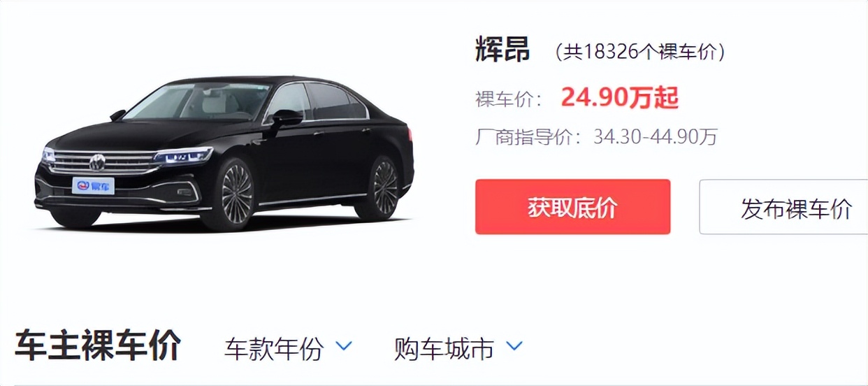Click the car's illuminated headlight
Viewport: 868px width, 386px height.
183,155
